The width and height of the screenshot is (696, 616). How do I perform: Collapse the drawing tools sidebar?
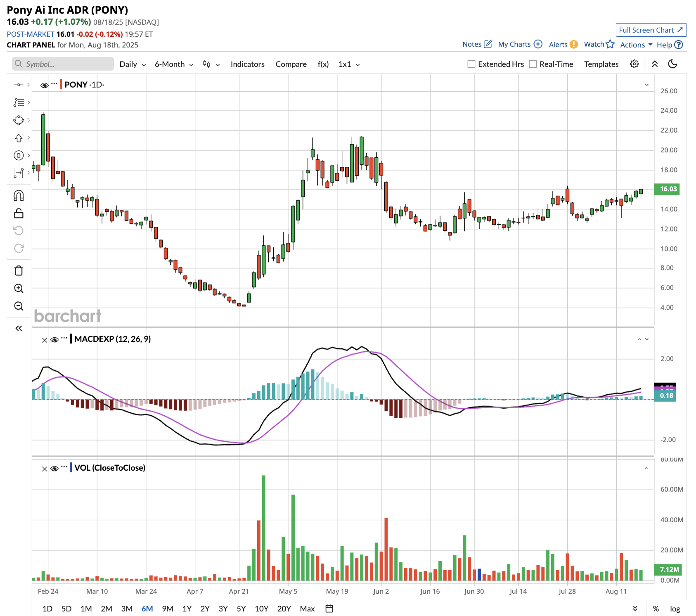pyautogui.click(x=19, y=328)
